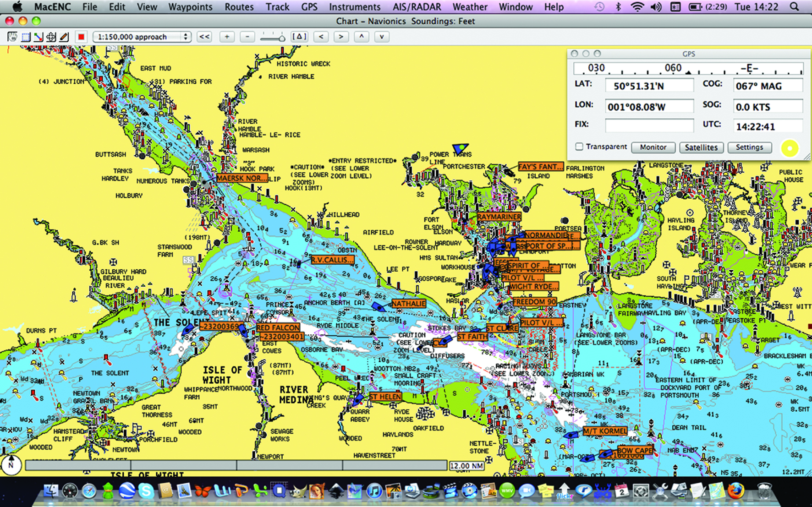The height and width of the screenshot is (507, 812).
Task: Click the Monitor button in GPS panel
Action: pos(653,147)
